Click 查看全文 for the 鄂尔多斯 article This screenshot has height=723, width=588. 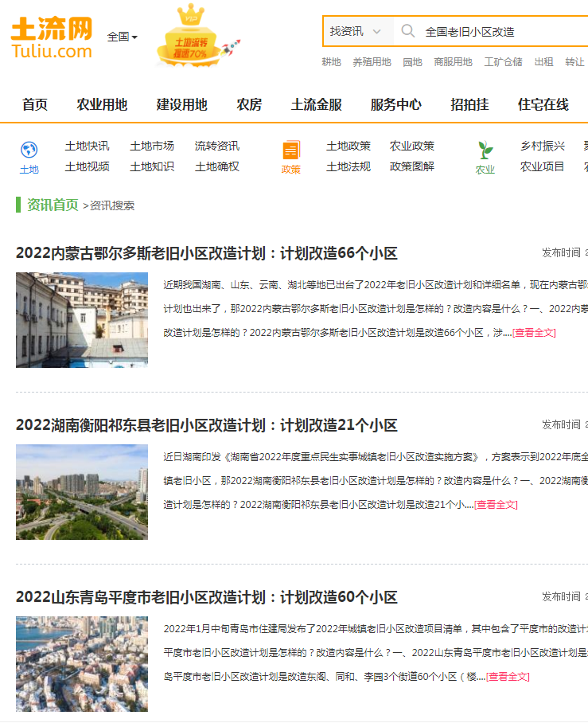pos(535,333)
